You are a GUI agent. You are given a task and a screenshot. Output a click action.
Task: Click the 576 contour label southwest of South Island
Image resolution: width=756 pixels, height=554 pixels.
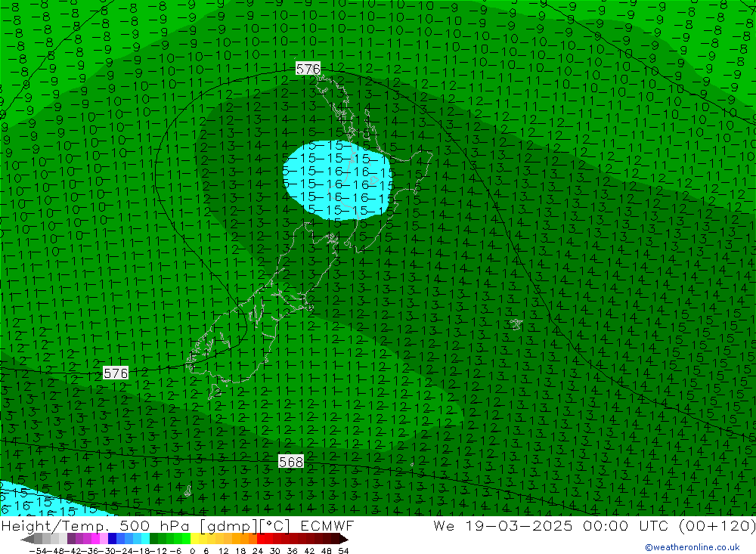coord(116,373)
